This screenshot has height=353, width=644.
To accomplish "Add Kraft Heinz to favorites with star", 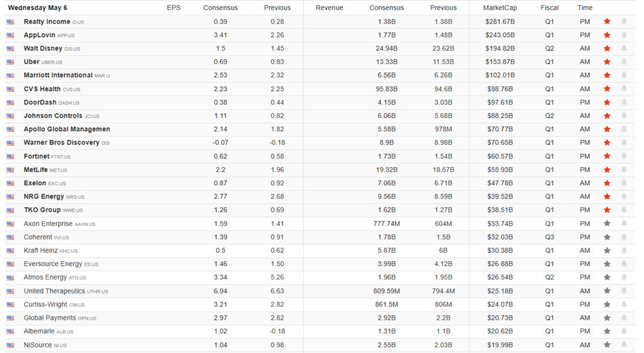I will 607,251.
